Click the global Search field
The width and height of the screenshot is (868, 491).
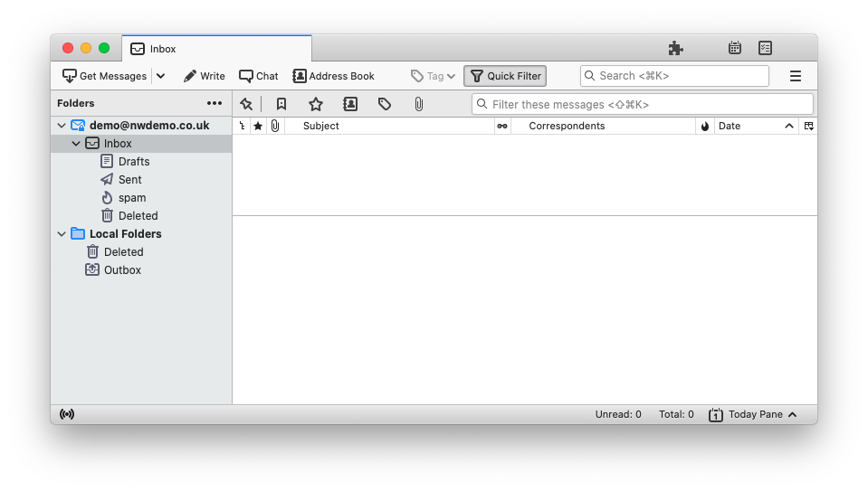[674, 76]
